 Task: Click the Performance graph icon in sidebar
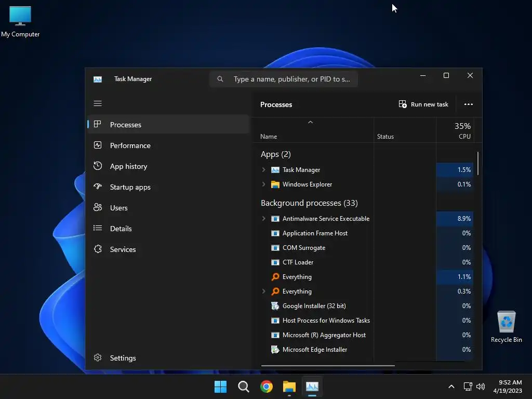(x=97, y=145)
